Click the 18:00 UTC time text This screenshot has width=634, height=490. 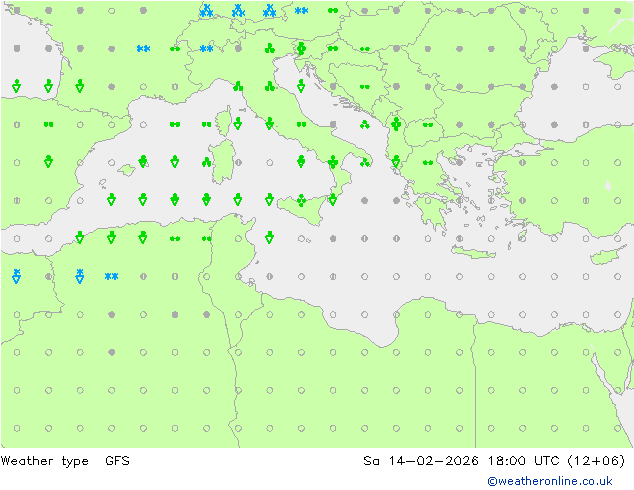(x=514, y=461)
